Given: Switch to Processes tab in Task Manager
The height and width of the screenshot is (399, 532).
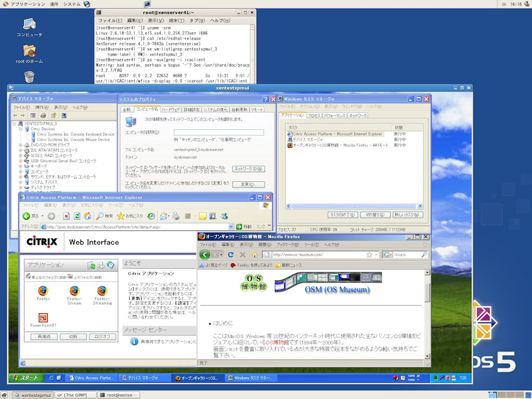Looking at the screenshot, I should 314,116.
